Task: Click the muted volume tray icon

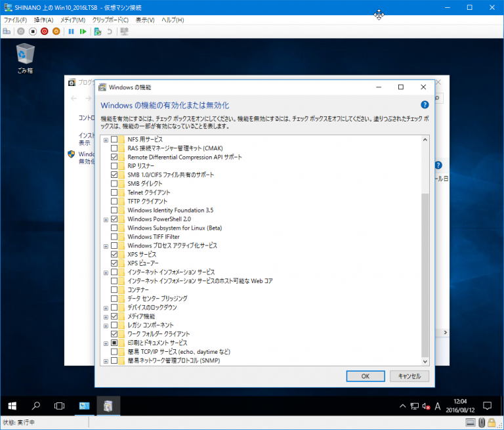Action: tap(426, 406)
